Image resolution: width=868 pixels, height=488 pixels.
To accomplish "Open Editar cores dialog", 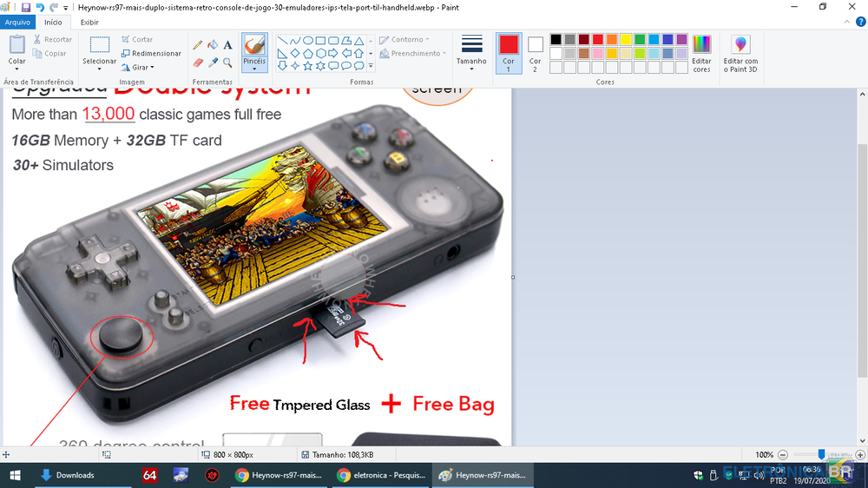I will click(x=701, y=54).
